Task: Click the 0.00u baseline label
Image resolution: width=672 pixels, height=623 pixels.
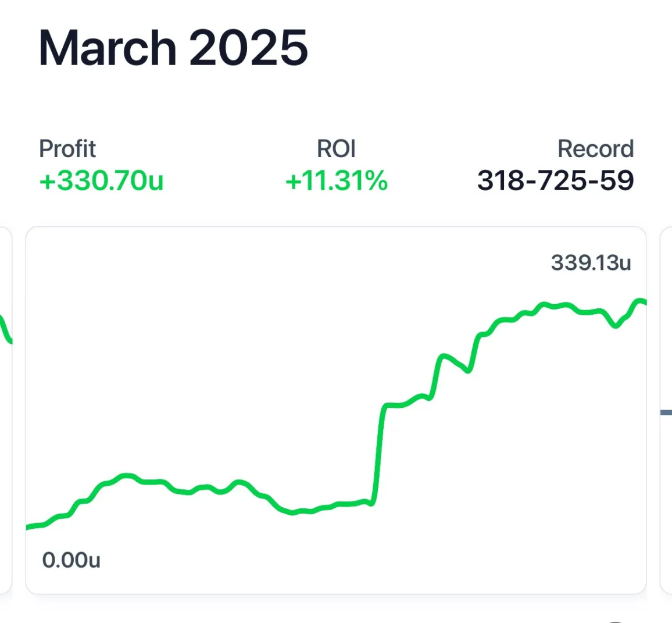Action: click(x=72, y=560)
